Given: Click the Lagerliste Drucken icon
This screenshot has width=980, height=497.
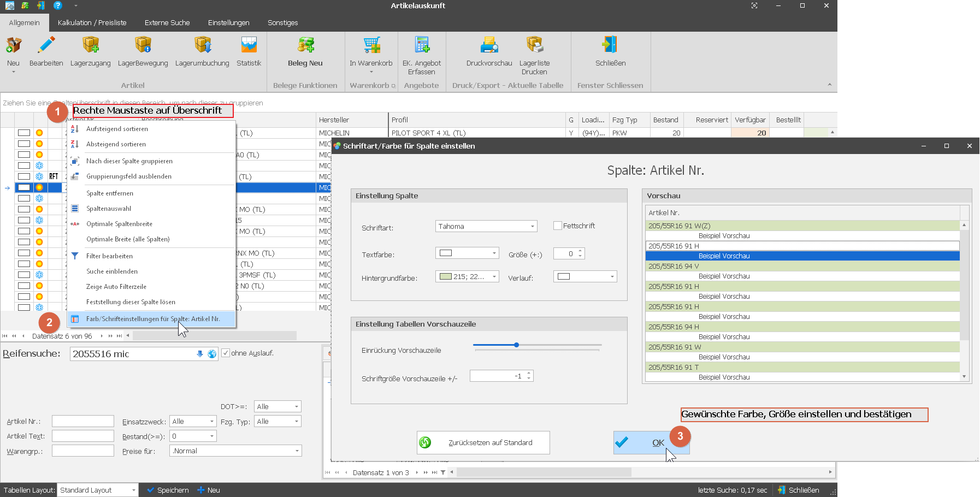Looking at the screenshot, I should [534, 45].
